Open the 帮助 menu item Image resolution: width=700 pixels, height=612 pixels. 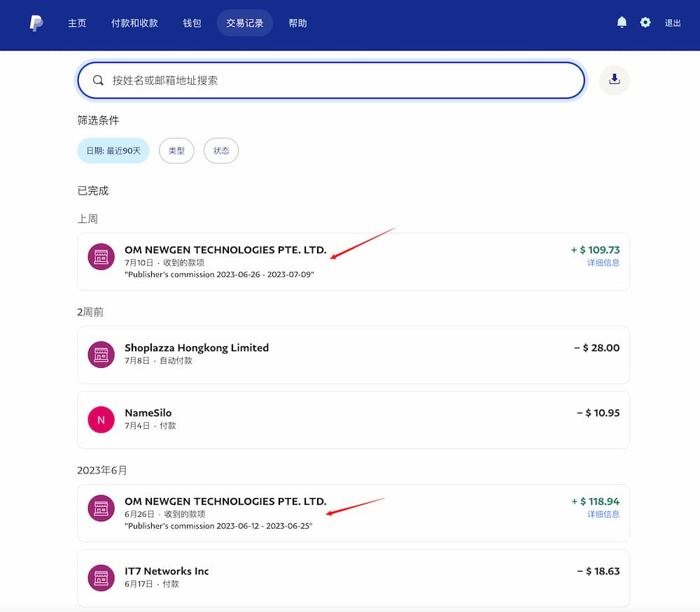(297, 23)
